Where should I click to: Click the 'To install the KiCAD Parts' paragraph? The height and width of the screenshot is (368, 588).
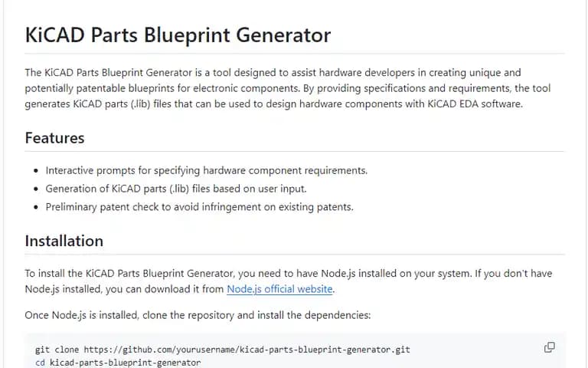(x=289, y=281)
